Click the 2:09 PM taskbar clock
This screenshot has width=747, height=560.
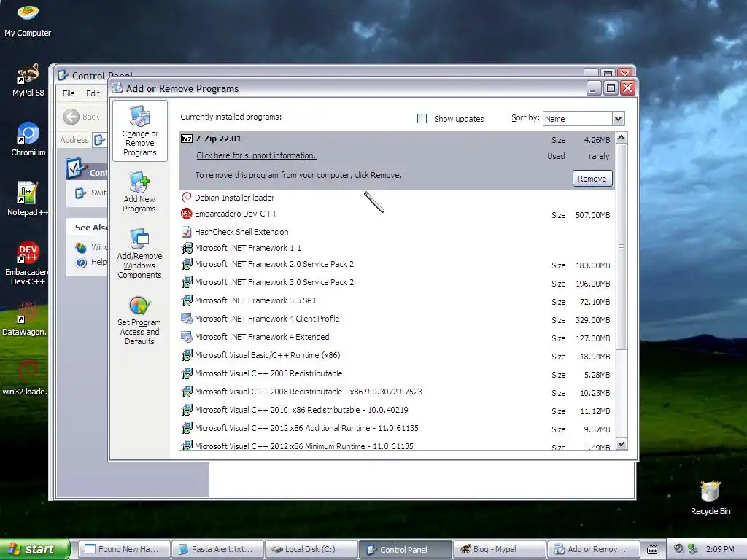pyautogui.click(x=720, y=549)
